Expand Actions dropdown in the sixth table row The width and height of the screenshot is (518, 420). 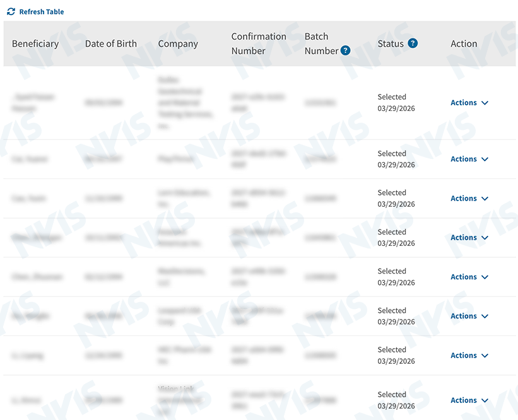point(469,317)
